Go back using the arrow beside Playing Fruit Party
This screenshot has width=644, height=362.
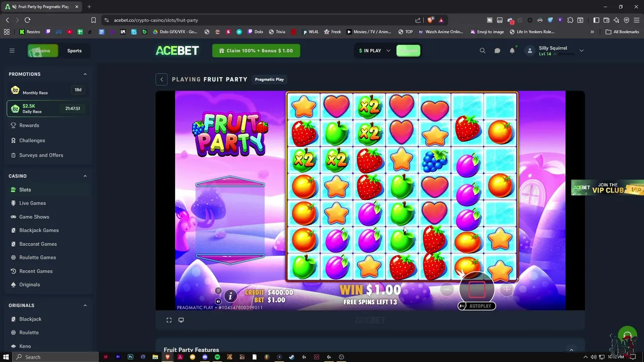[162, 79]
